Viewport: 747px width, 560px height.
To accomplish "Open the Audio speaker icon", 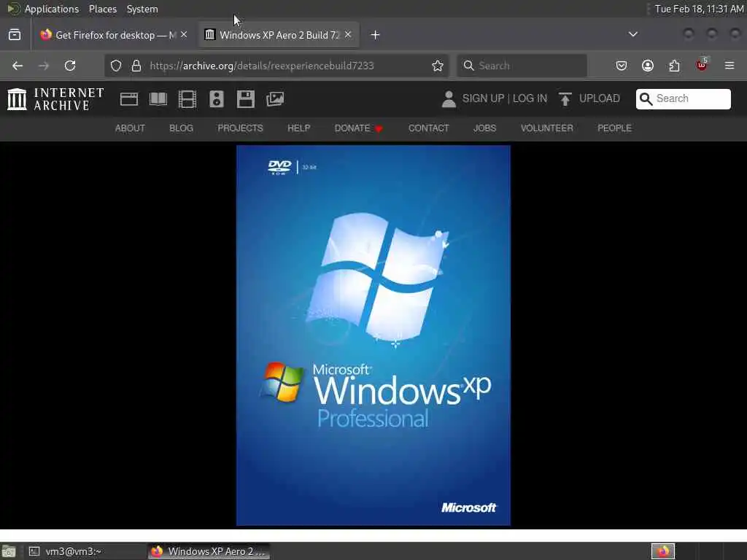I will 216,99.
